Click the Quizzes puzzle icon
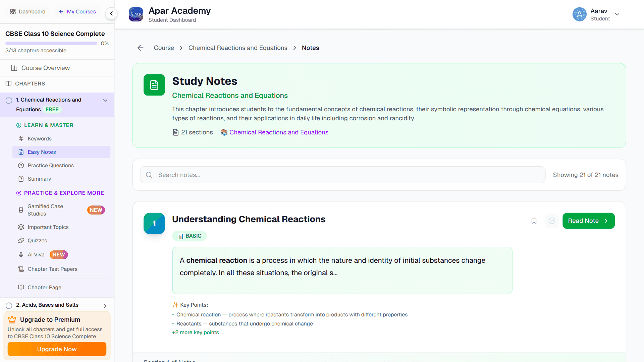The image size is (644, 362). click(21, 241)
